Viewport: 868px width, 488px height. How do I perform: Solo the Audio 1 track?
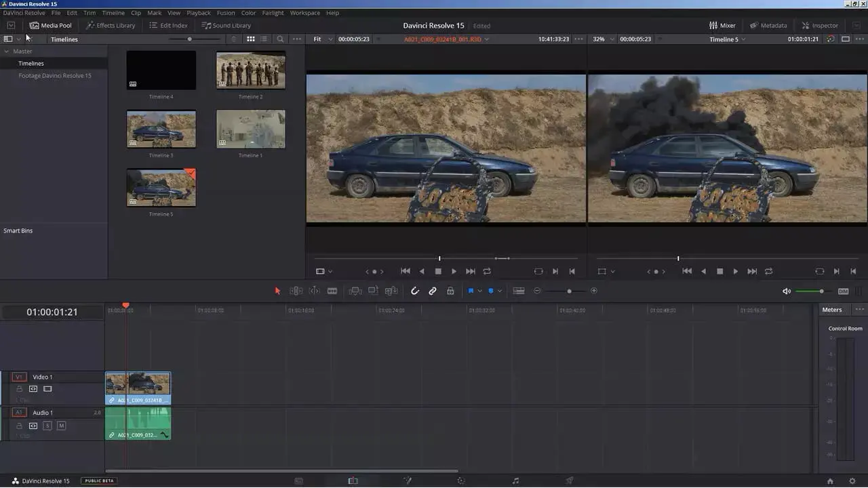(47, 426)
